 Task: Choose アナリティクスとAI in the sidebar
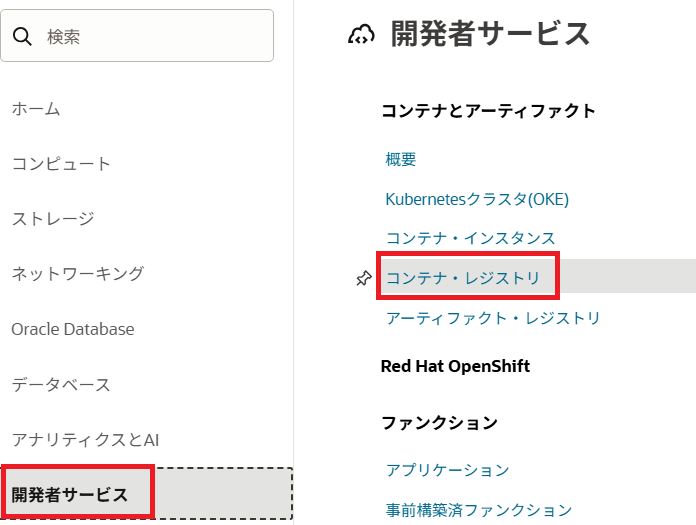point(85,439)
